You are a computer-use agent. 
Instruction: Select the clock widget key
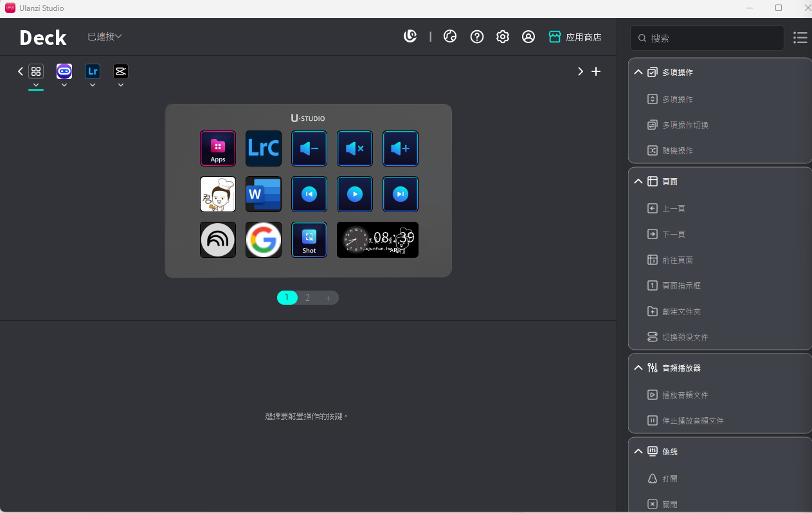click(377, 240)
